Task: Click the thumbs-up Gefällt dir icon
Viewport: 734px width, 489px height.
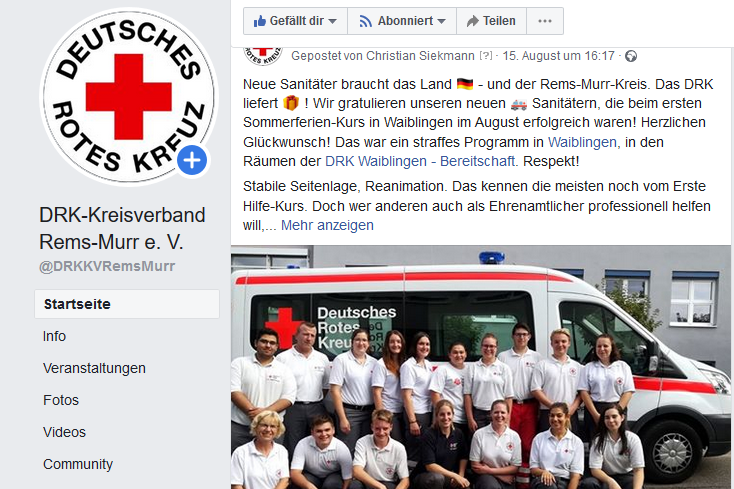Action: tap(259, 21)
